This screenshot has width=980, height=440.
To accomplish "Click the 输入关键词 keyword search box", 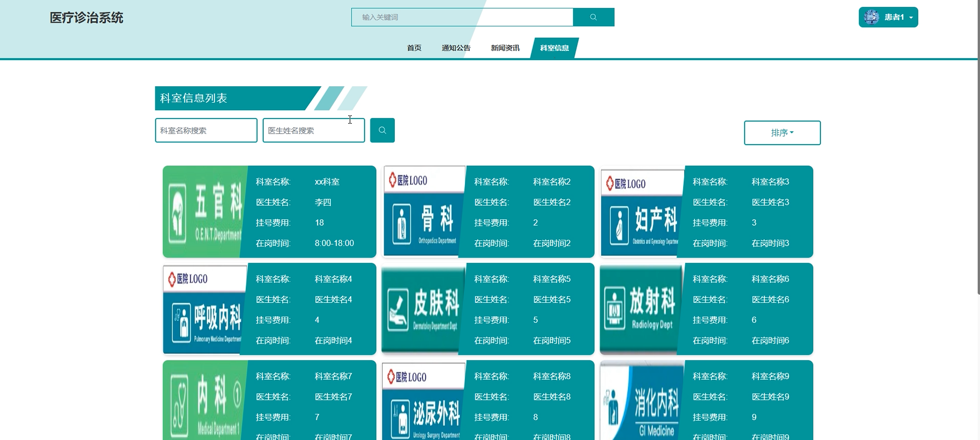I will click(462, 17).
